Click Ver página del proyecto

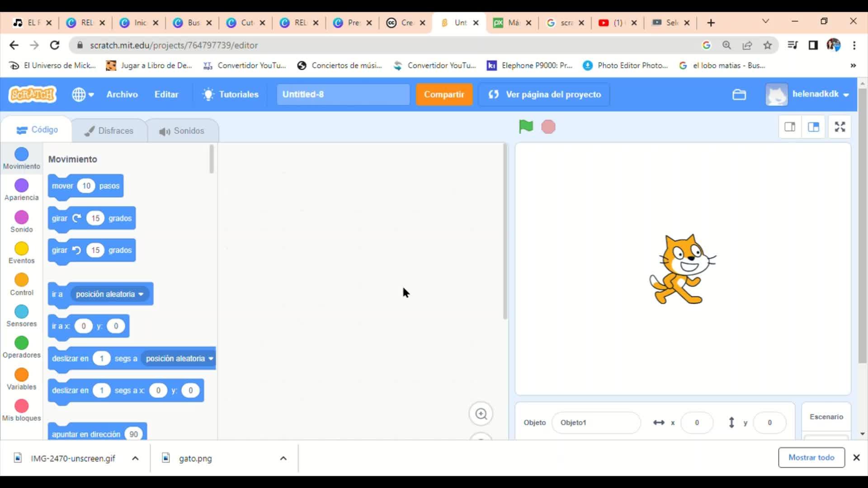point(544,94)
